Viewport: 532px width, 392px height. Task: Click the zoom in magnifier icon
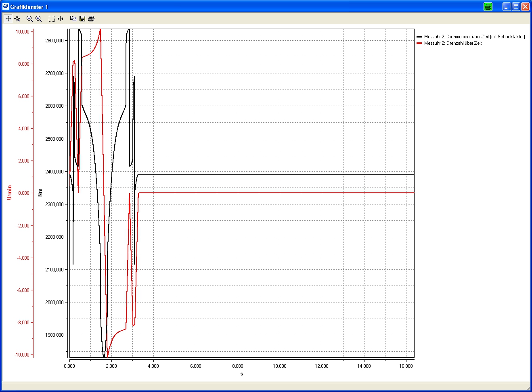pyautogui.click(x=39, y=19)
